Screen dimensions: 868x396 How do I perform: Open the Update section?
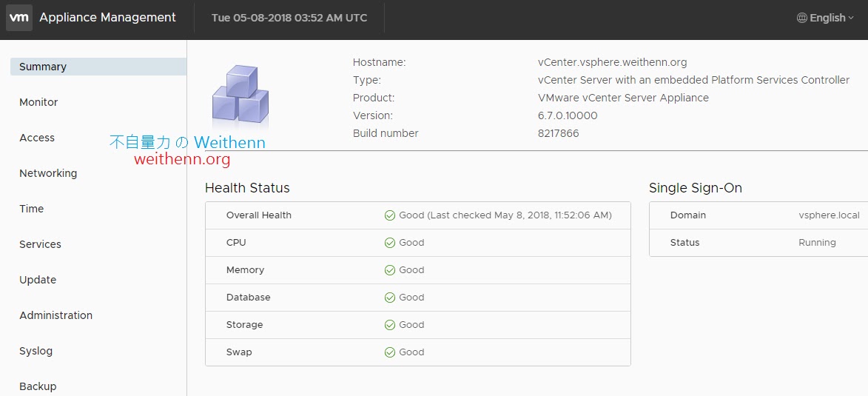tap(38, 280)
